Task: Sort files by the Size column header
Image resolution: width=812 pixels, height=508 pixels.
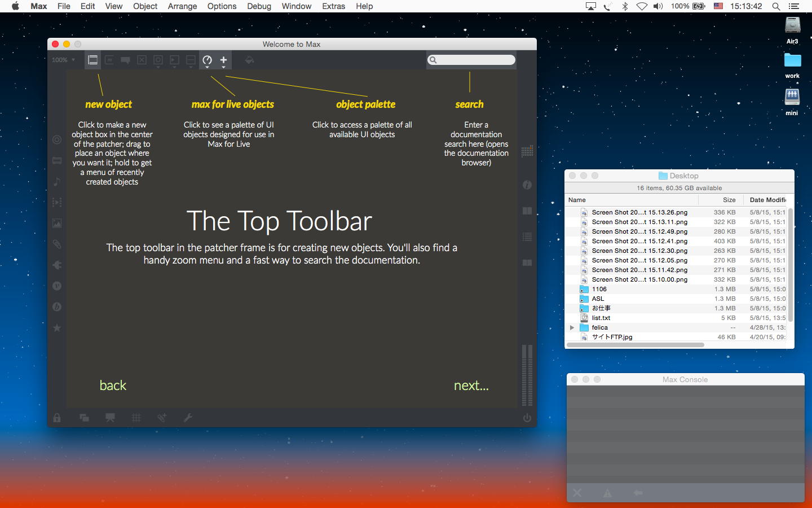Action: [729, 200]
